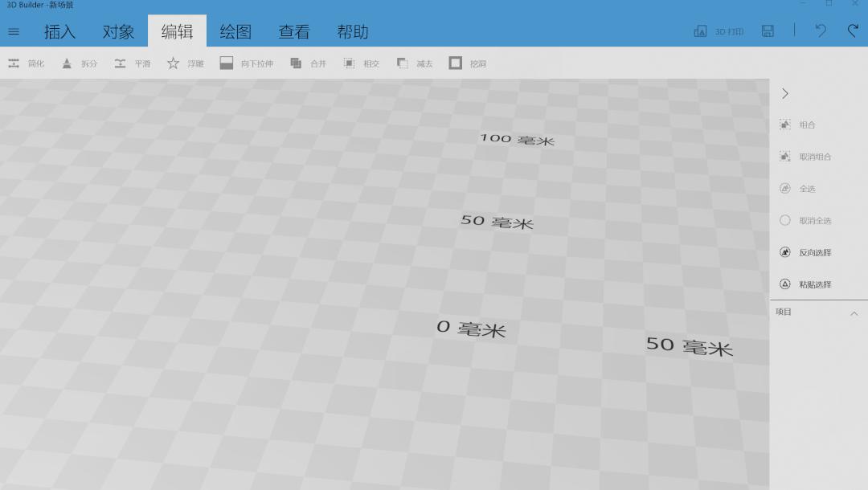
Task: Select the Simplify (简化) tool
Action: point(27,63)
